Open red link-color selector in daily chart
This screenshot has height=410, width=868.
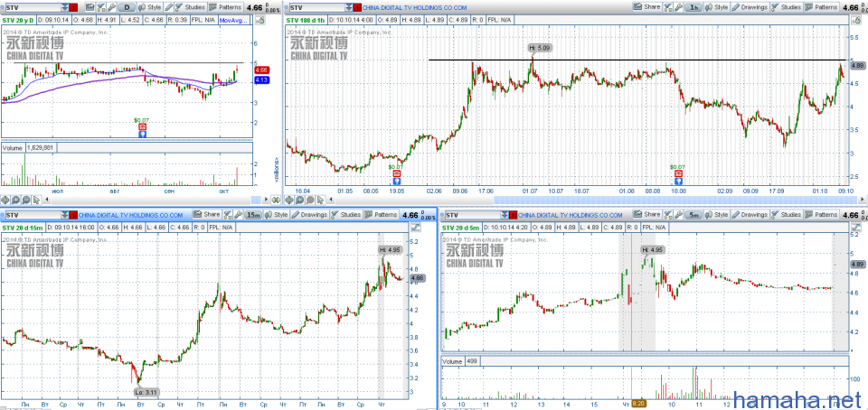pos(73,7)
